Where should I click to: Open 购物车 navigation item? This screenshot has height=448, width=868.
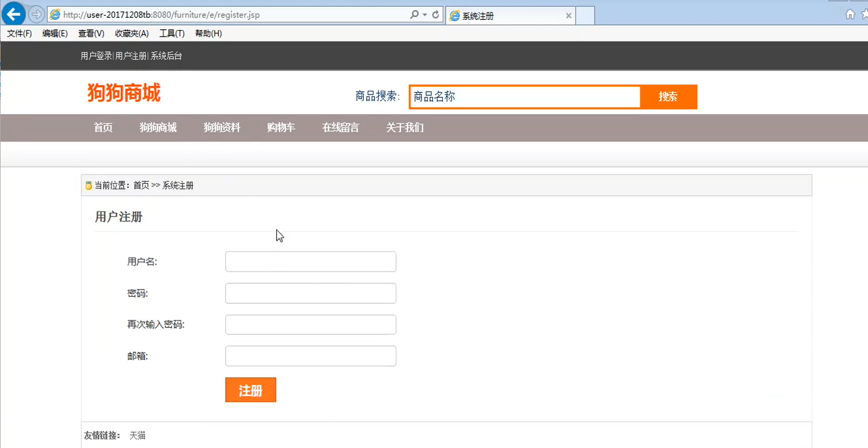pos(281,128)
